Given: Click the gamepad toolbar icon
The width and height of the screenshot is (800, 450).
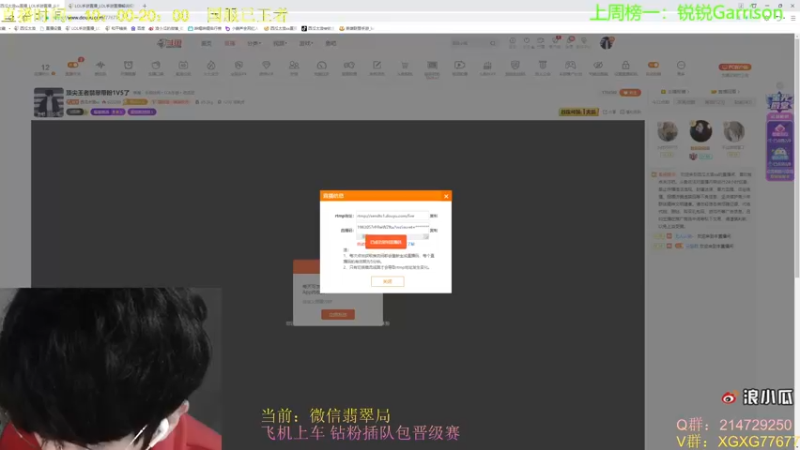Looking at the screenshot, I should 570,65.
